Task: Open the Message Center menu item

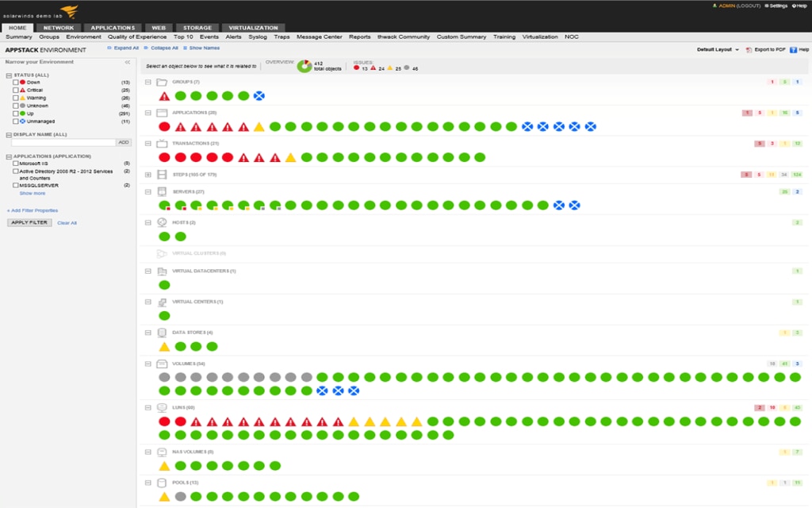Action: pyautogui.click(x=320, y=37)
